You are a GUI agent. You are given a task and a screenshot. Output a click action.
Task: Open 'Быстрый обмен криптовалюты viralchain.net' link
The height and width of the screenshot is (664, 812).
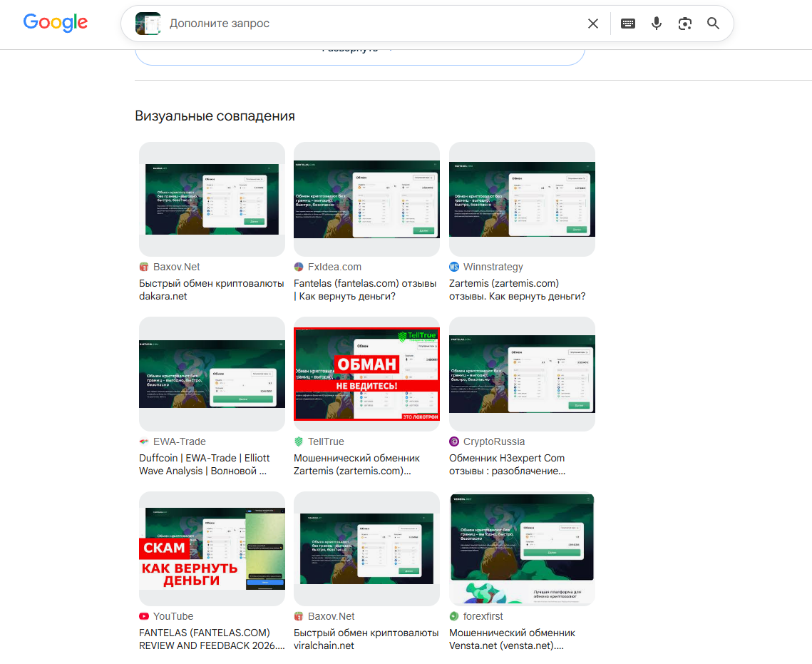tap(366, 639)
